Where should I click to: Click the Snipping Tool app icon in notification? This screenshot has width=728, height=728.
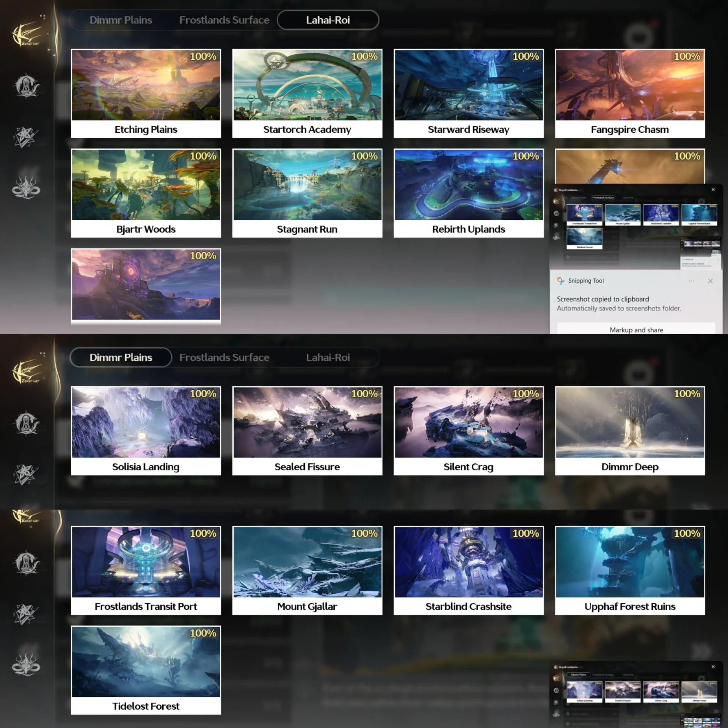tap(561, 281)
